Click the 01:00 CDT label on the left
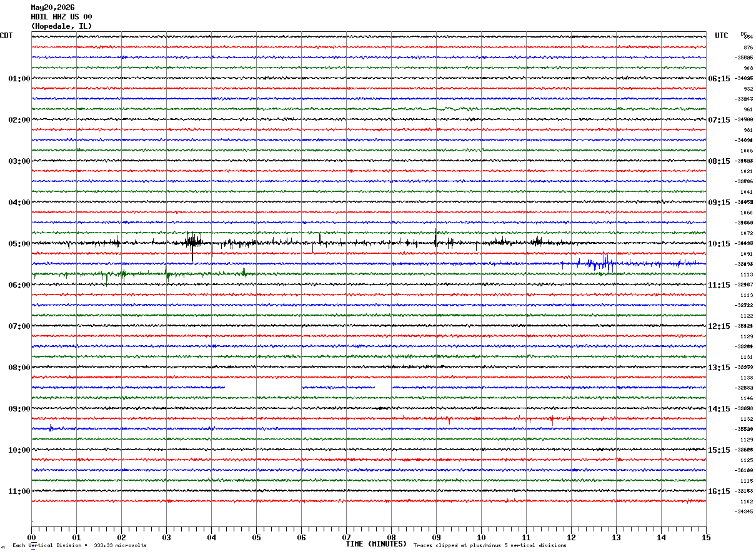756x554 pixels. point(19,79)
